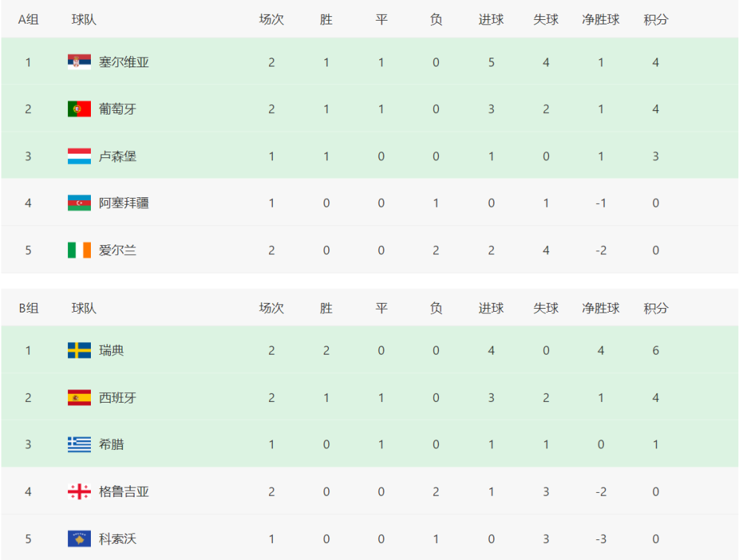Select the 瑞典 team name
Screen dimensions: 739x560
pos(112,350)
